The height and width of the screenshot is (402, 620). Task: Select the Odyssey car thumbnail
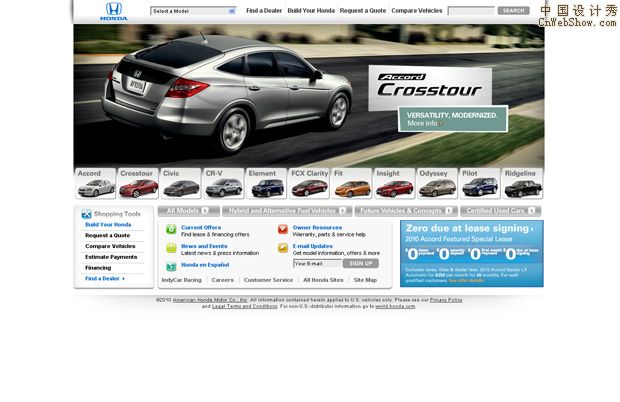pyautogui.click(x=437, y=183)
